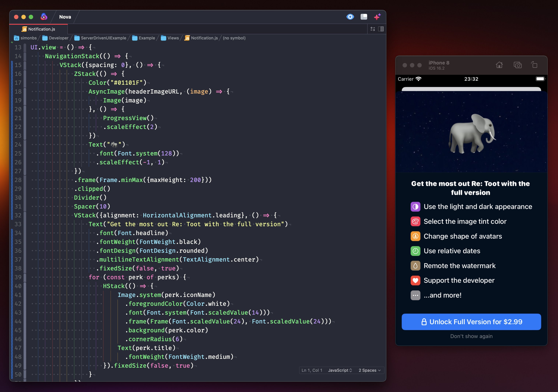
Task: Click 'Remote the watermark' text
Action: click(x=459, y=266)
